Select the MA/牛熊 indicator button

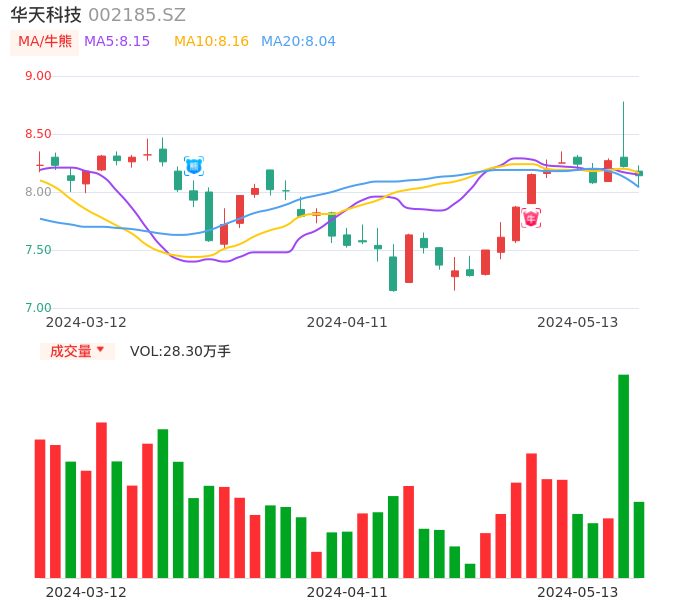tap(45, 42)
